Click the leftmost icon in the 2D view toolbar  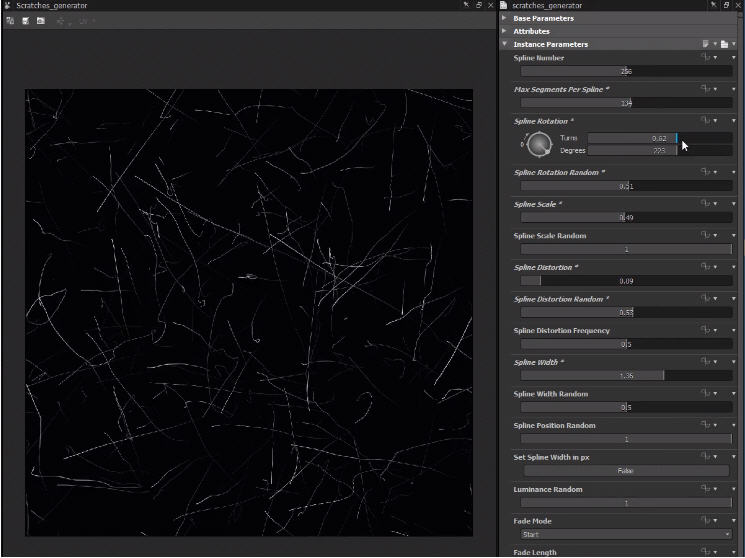point(10,20)
